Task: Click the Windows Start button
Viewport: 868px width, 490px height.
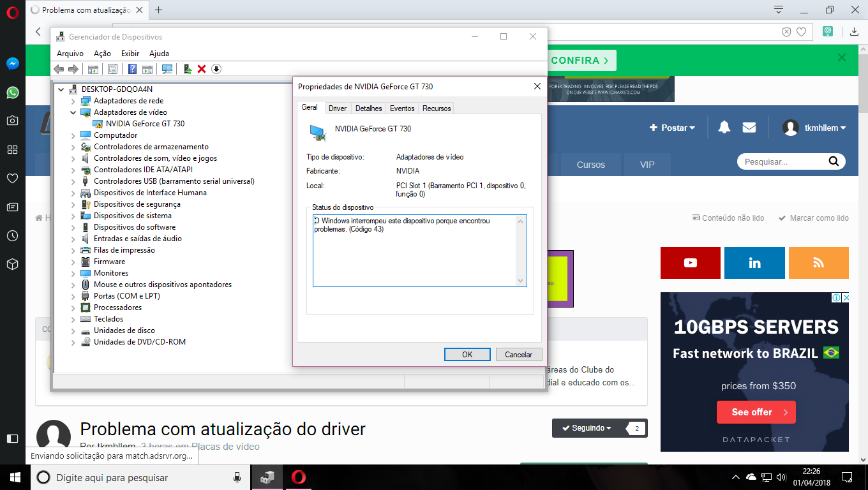Action: click(x=15, y=477)
